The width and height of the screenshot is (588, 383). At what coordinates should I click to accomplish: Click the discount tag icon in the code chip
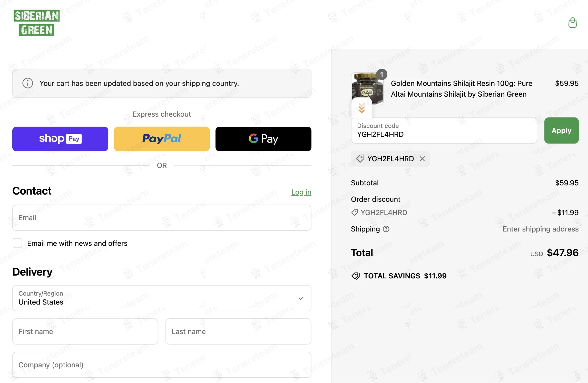[360, 159]
